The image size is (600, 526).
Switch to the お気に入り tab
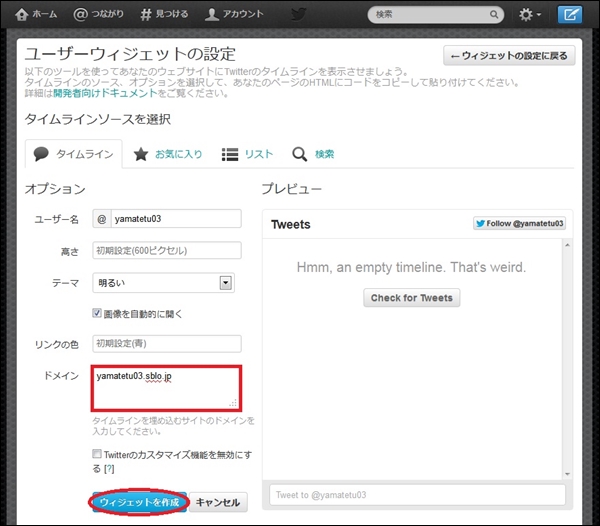point(168,154)
